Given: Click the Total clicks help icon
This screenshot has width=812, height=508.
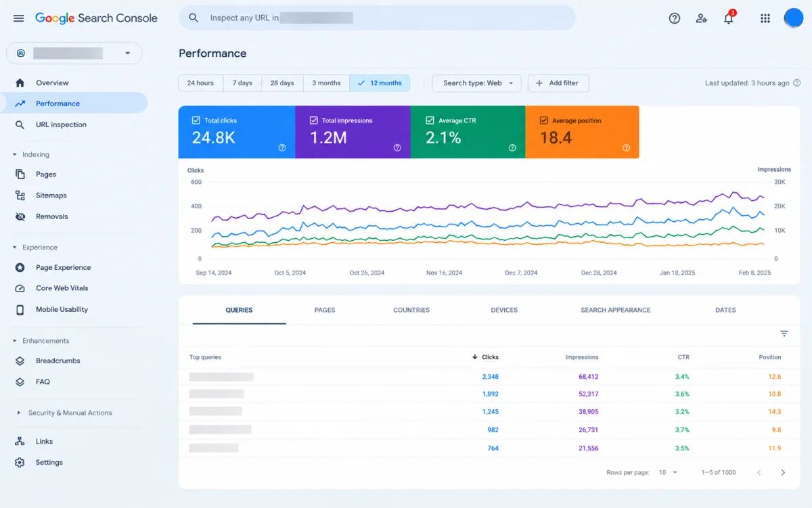Looking at the screenshot, I should point(282,147).
